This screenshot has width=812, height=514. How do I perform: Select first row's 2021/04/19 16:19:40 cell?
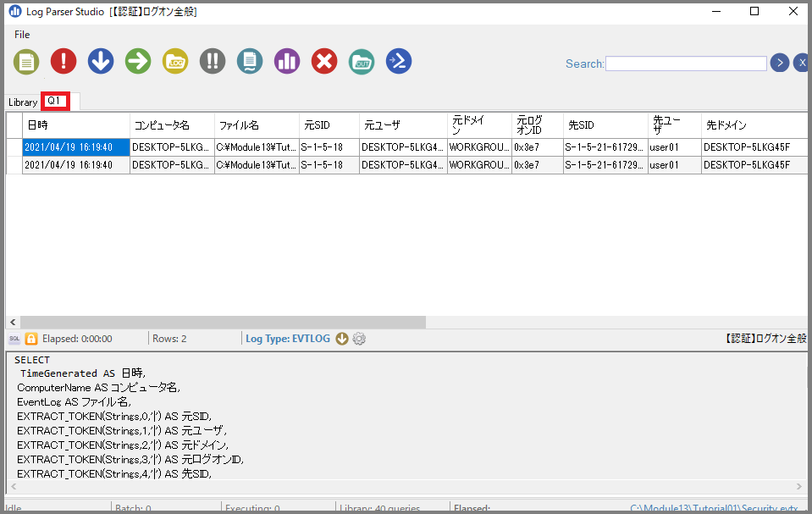pos(76,147)
